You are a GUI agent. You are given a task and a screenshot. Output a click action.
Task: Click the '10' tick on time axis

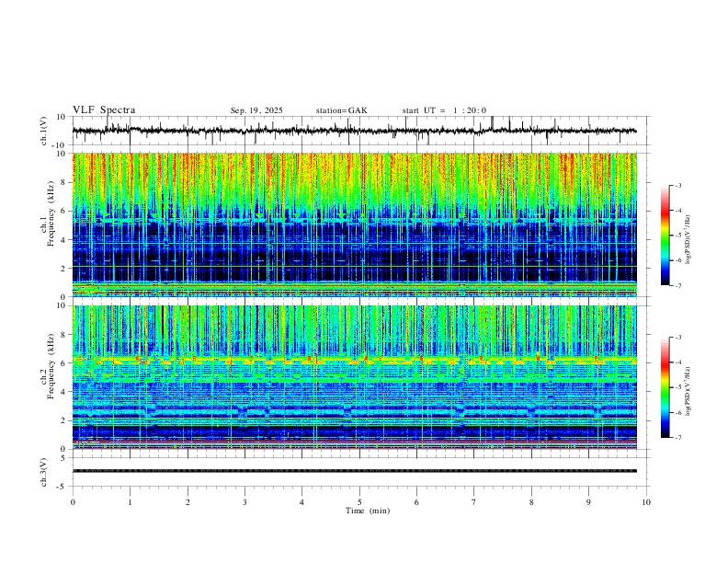click(646, 502)
